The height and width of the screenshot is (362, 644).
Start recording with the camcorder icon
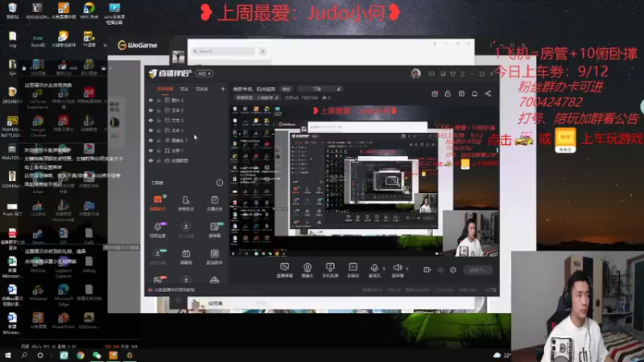click(x=427, y=270)
